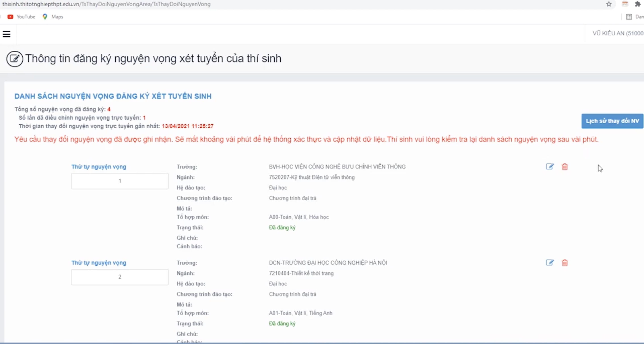The height and width of the screenshot is (344, 644).
Task: Click the Maps pin icon
Action: click(x=45, y=17)
